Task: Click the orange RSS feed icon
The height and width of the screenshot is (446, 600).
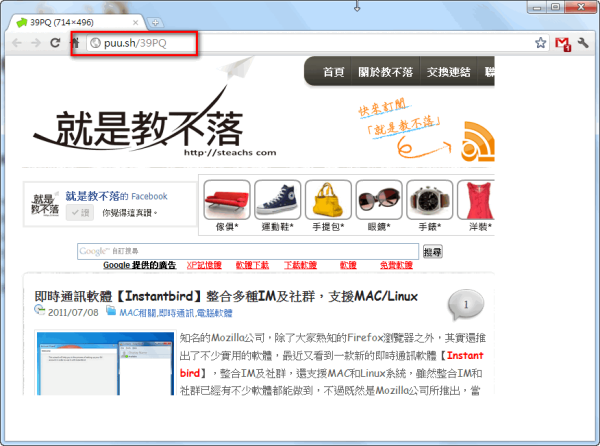Action: coord(478,142)
